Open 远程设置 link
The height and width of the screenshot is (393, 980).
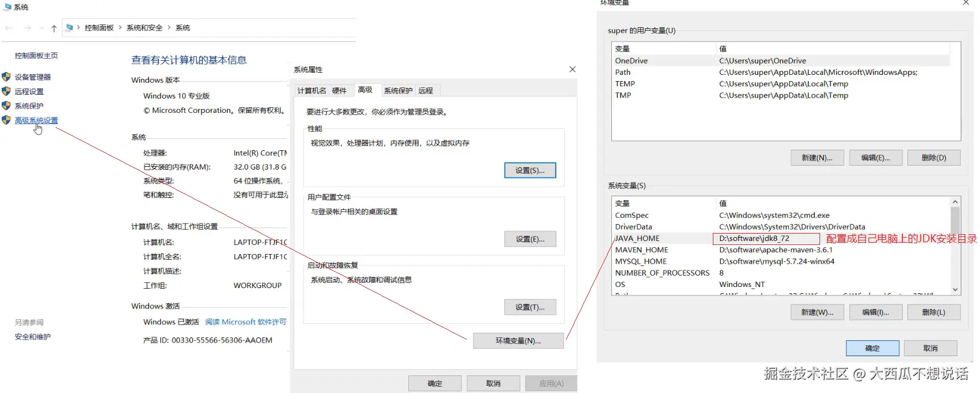click(x=29, y=91)
